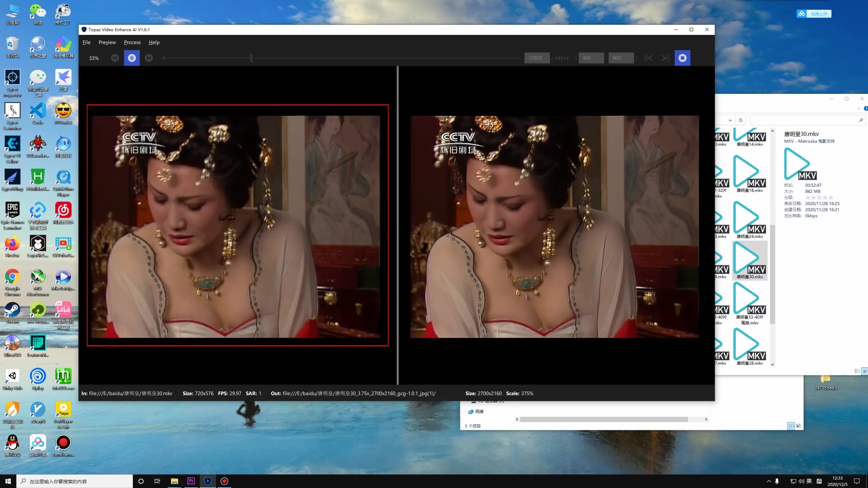868x488 pixels.
Task: Open Task View on the taskbar
Action: (157, 481)
